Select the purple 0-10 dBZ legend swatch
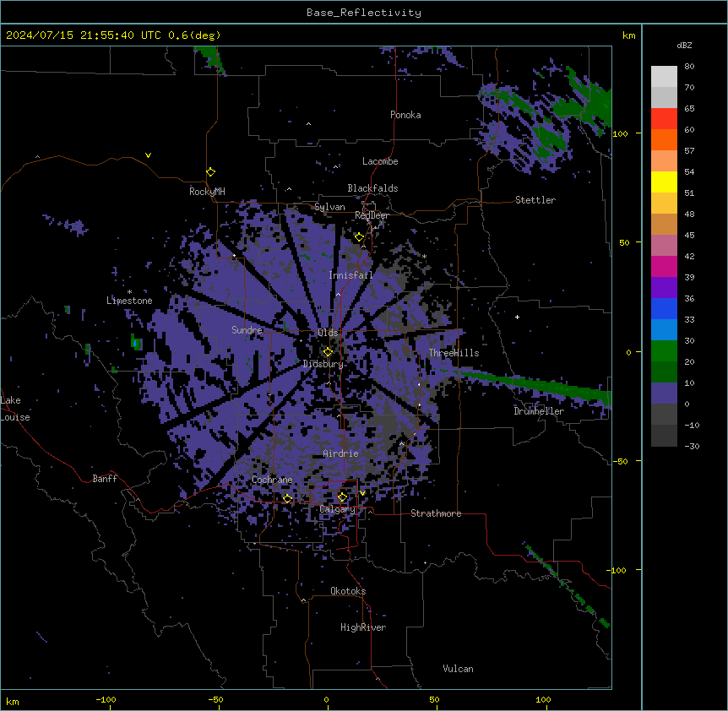The width and height of the screenshot is (728, 711). 664,393
